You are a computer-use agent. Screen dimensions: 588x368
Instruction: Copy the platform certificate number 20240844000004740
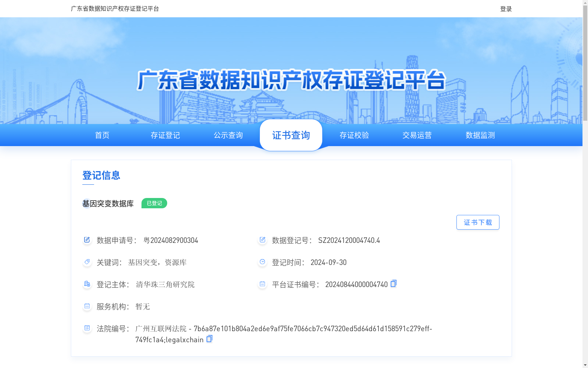point(394,284)
